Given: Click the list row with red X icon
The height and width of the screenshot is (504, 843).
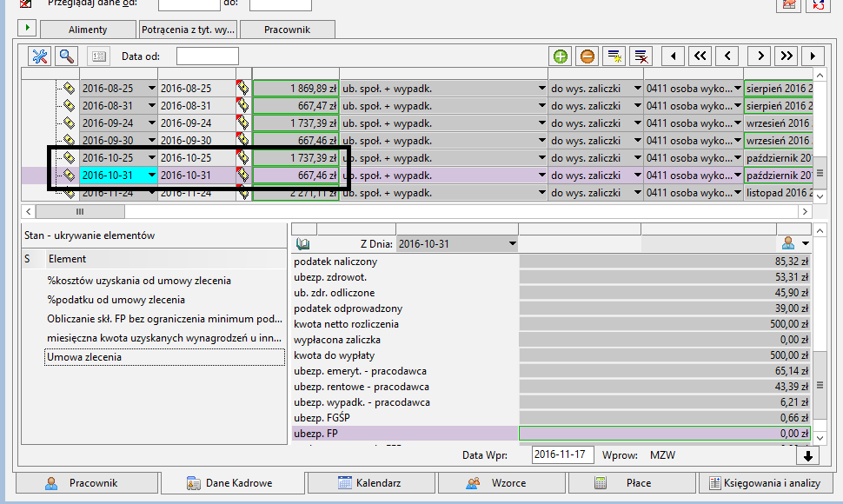Looking at the screenshot, I should (x=641, y=56).
